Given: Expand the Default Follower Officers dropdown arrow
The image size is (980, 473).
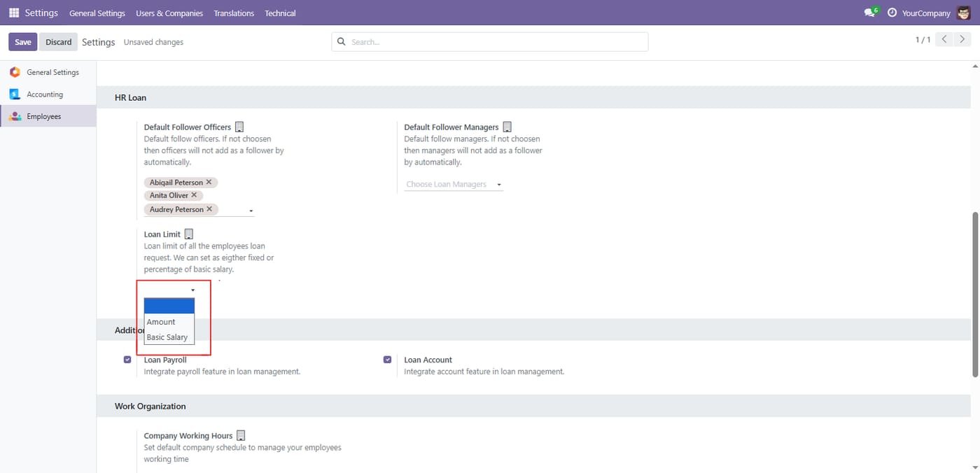Looking at the screenshot, I should coord(251,211).
